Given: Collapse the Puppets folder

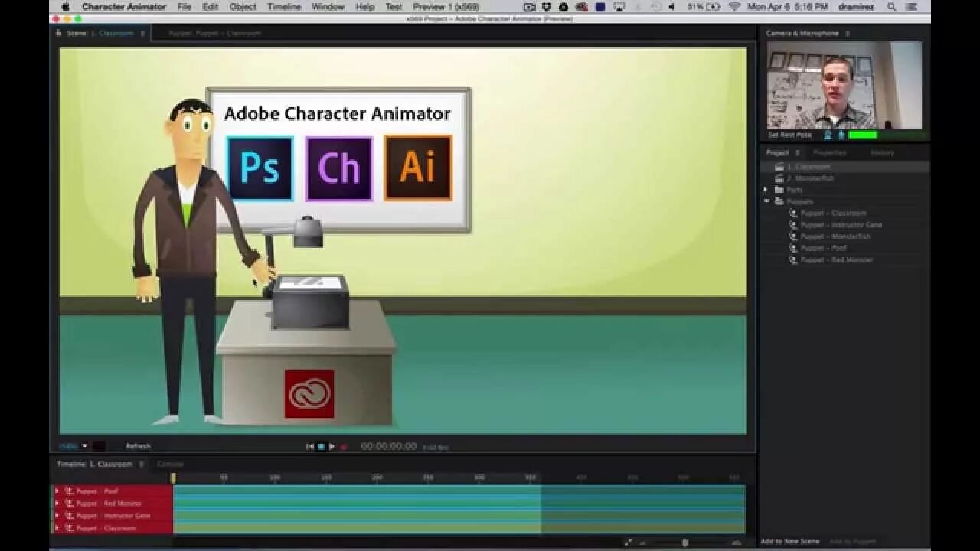Looking at the screenshot, I should point(766,201).
